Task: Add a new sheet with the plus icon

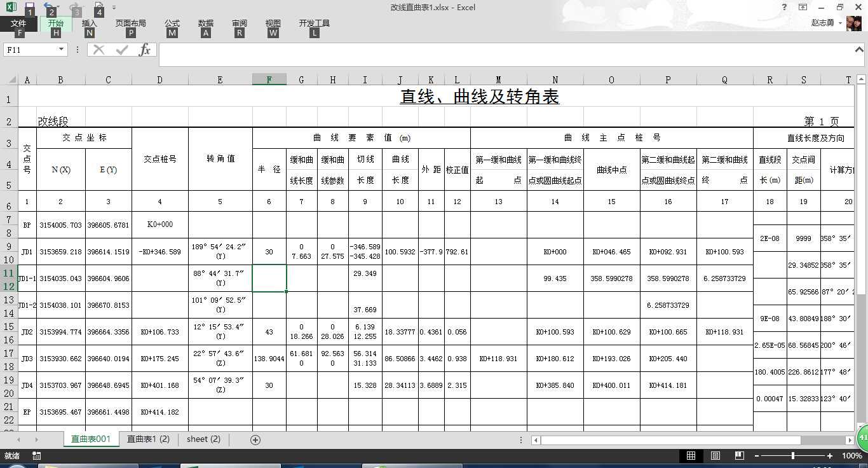Action: (x=255, y=439)
